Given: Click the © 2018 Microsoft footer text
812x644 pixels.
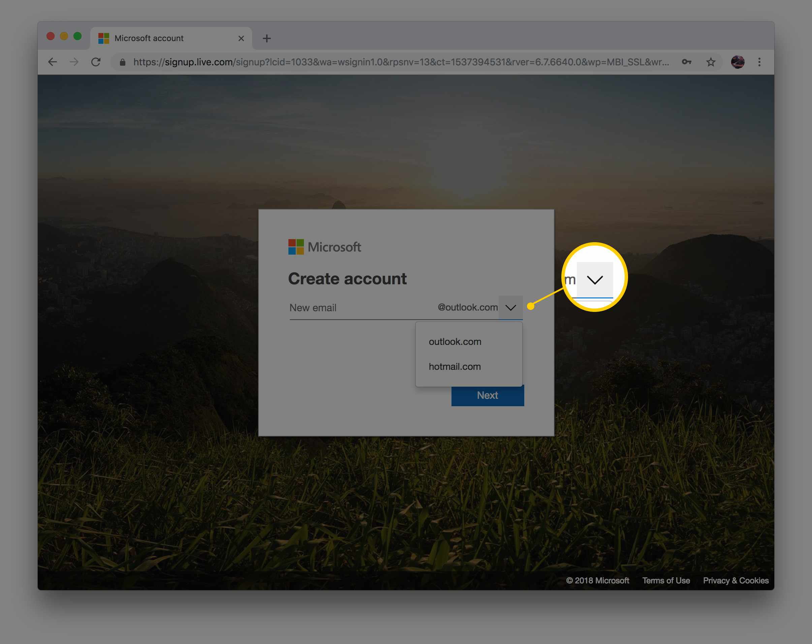Looking at the screenshot, I should (x=597, y=580).
